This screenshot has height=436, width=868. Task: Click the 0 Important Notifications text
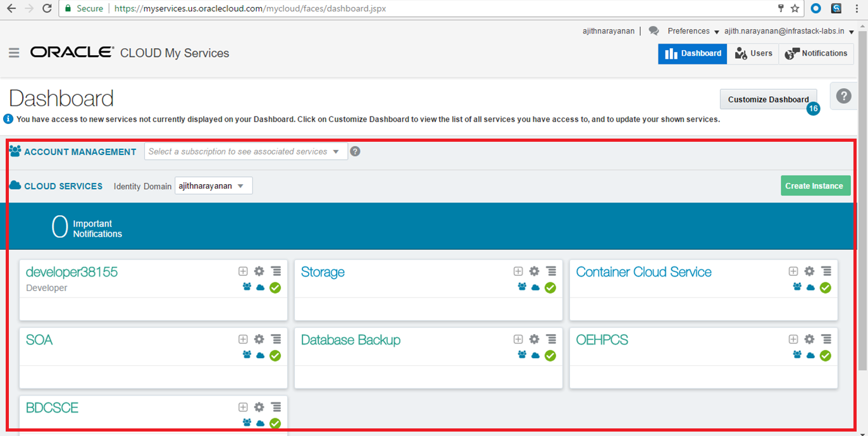(x=87, y=228)
